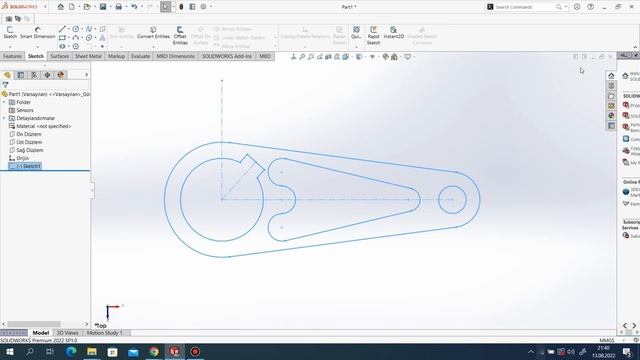
Task: Open the Options gear icon
Action: click(x=203, y=7)
